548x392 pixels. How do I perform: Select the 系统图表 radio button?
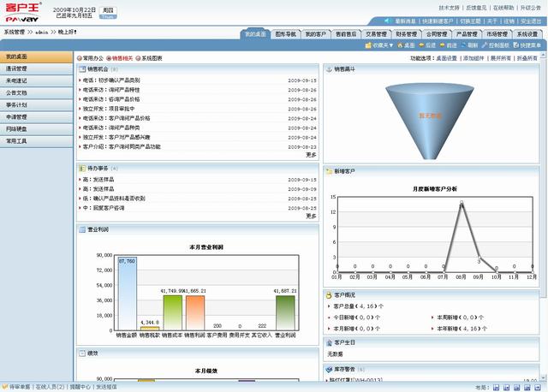[x=138, y=57]
